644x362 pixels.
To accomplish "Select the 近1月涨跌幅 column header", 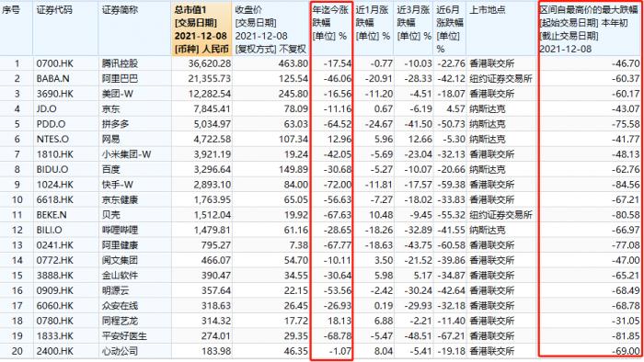I will coord(373,29).
